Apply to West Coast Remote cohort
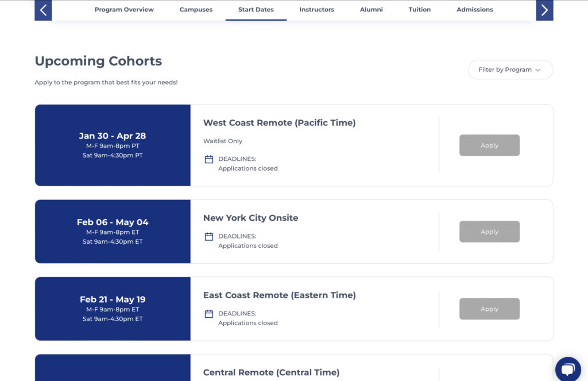 489,145
